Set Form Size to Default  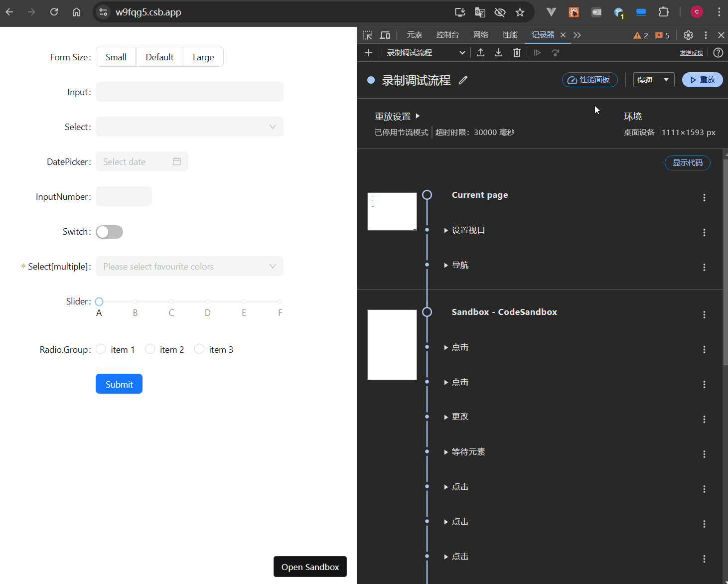point(159,57)
